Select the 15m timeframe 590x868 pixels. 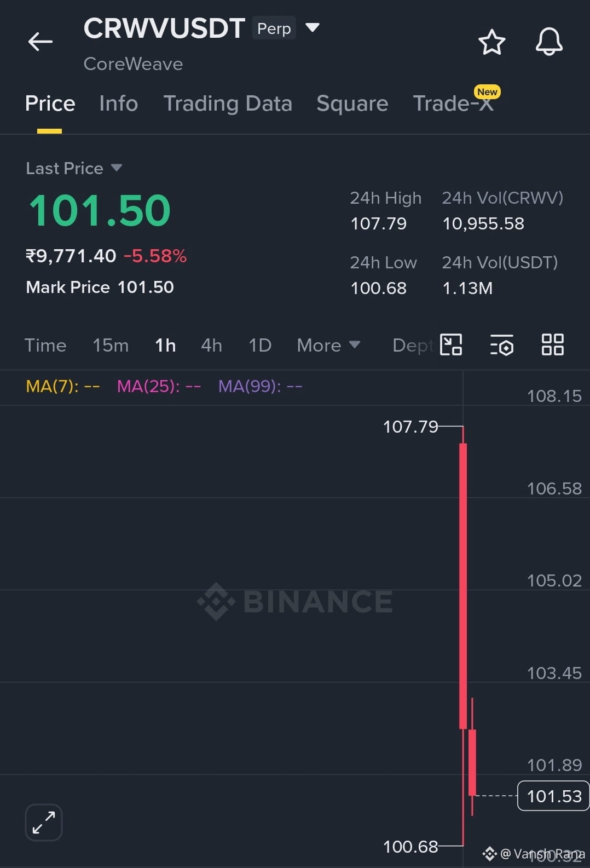(x=111, y=346)
